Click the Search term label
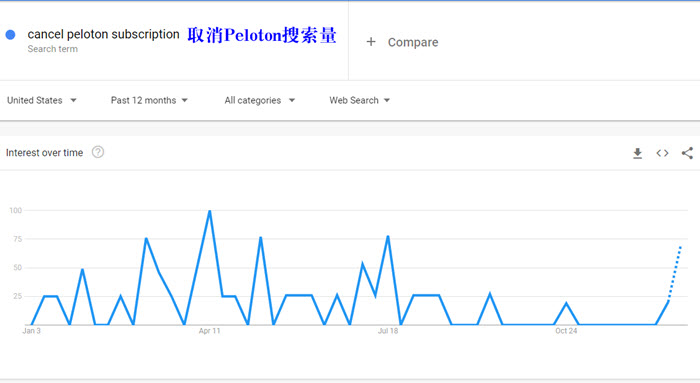 point(53,49)
